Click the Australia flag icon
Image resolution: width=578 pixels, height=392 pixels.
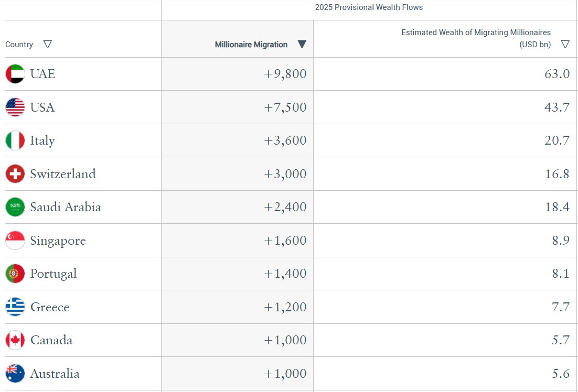(x=15, y=374)
